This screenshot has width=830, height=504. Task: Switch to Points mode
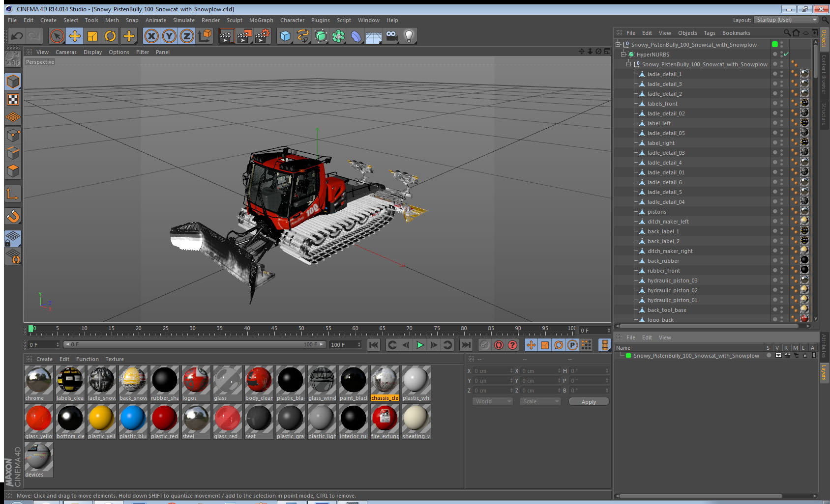pyautogui.click(x=13, y=135)
